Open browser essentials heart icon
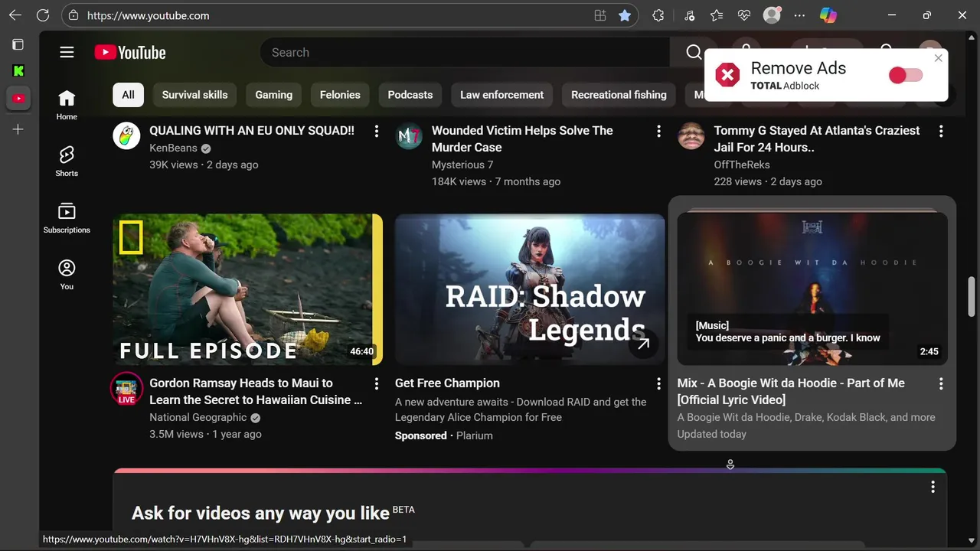Image resolution: width=980 pixels, height=551 pixels. [743, 15]
